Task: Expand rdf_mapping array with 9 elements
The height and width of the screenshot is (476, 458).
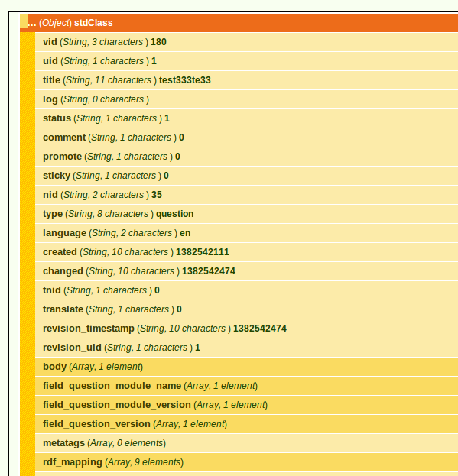Action: point(247,462)
